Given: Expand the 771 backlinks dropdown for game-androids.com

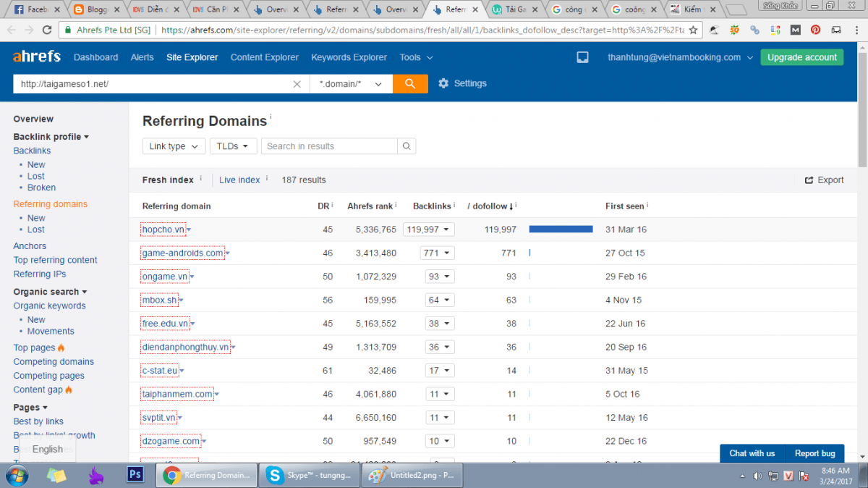Looking at the screenshot, I should 438,253.
